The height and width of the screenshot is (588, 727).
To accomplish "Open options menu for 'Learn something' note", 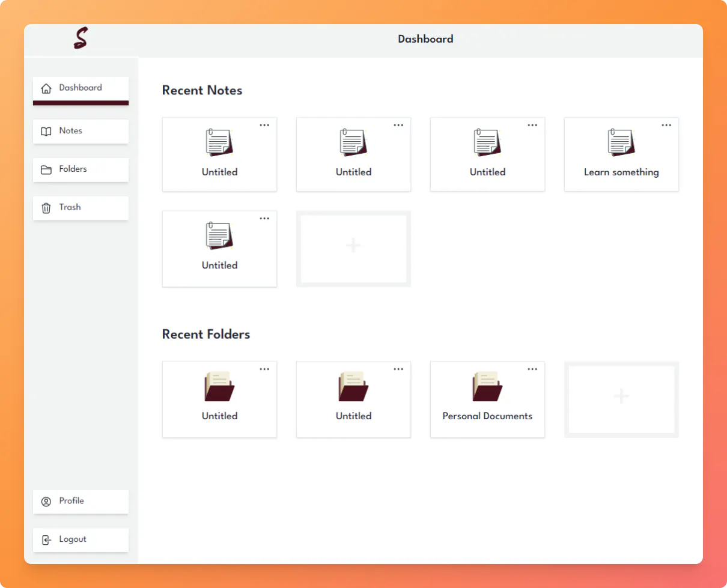I will pyautogui.click(x=666, y=125).
